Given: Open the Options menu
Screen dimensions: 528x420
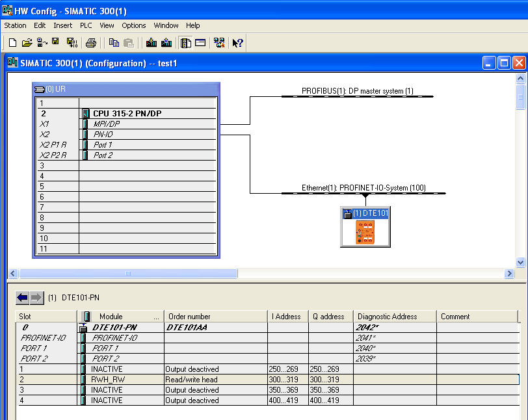Looking at the screenshot, I should [x=134, y=25].
